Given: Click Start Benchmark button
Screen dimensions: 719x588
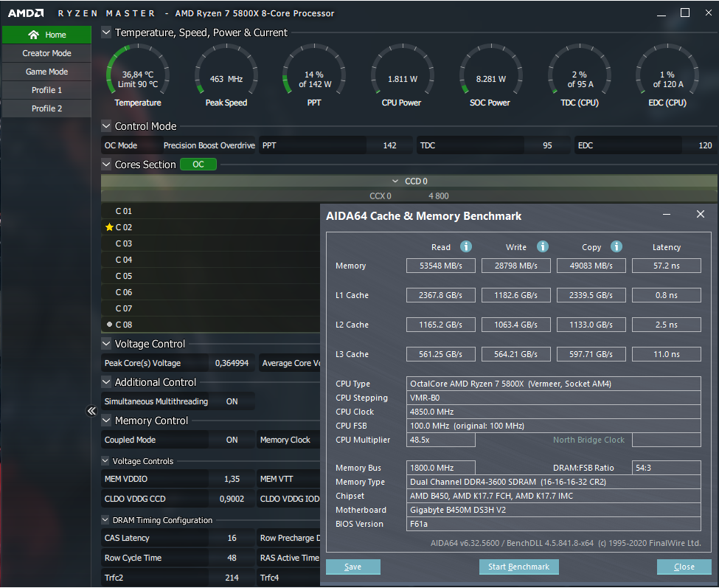Looking at the screenshot, I should pos(518,567).
